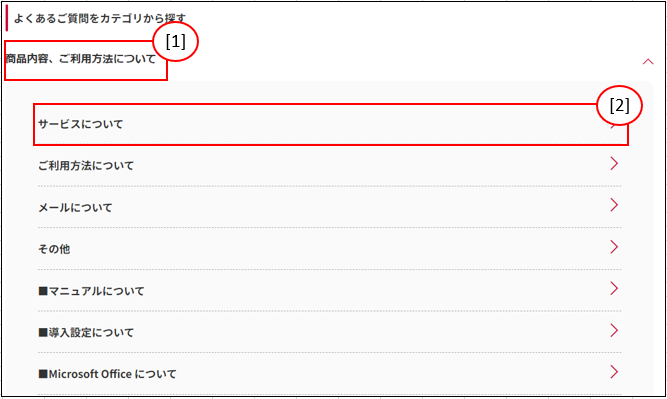This screenshot has width=667, height=399.
Task: Select メールについて from the list
Action: [329, 207]
